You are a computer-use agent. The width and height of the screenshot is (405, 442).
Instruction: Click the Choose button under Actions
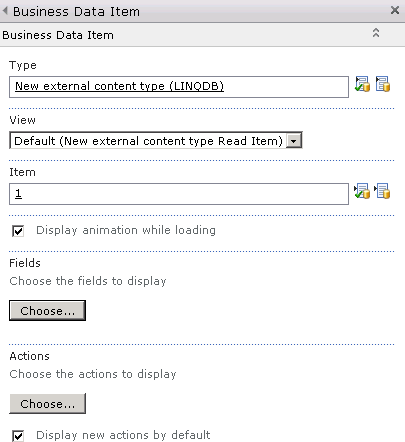[x=47, y=404]
